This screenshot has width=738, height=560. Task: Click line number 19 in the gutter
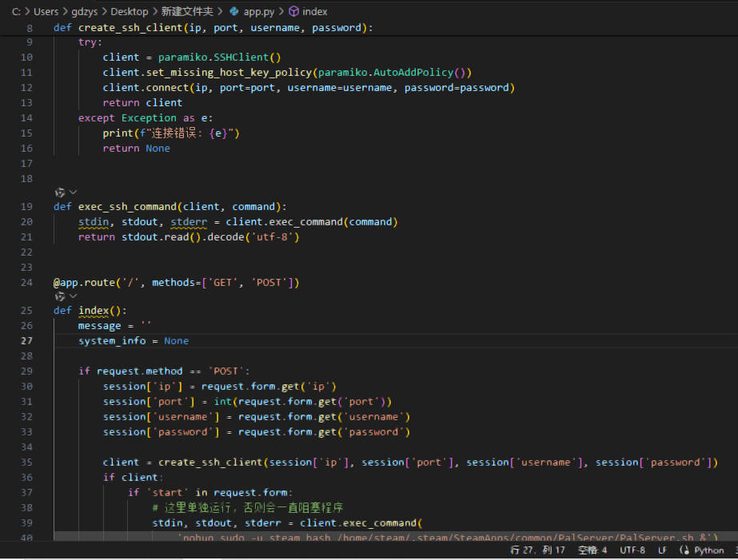click(x=26, y=206)
